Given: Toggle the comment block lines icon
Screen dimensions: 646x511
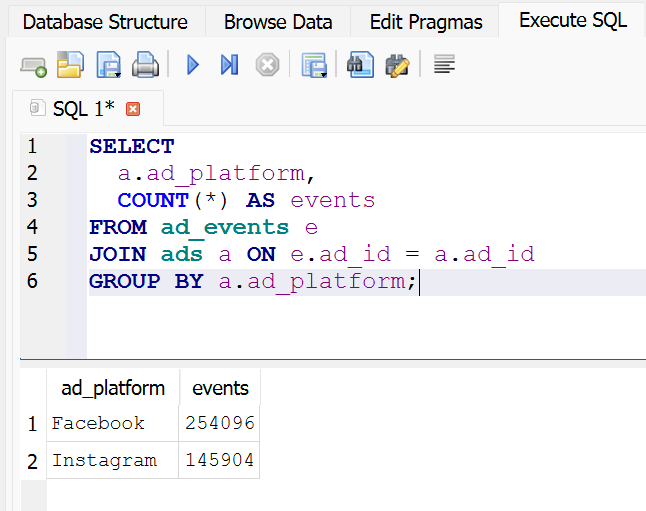Looking at the screenshot, I should pos(445,66).
